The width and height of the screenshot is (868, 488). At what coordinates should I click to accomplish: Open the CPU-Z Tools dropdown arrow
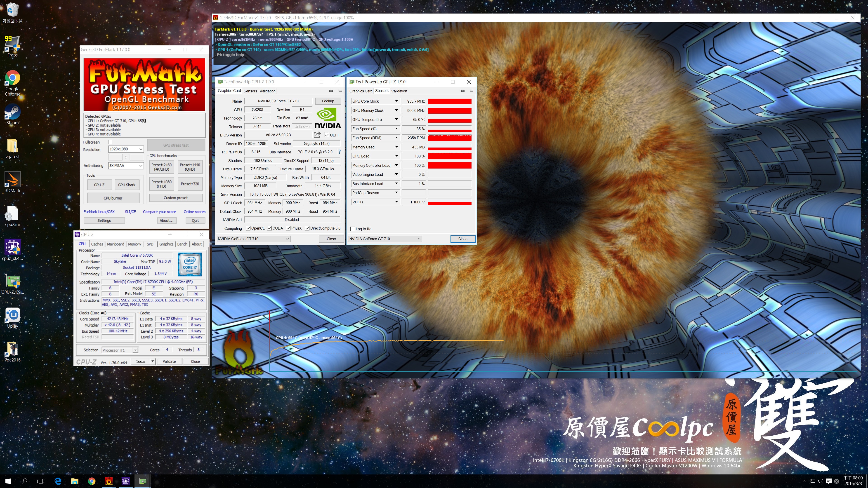153,361
